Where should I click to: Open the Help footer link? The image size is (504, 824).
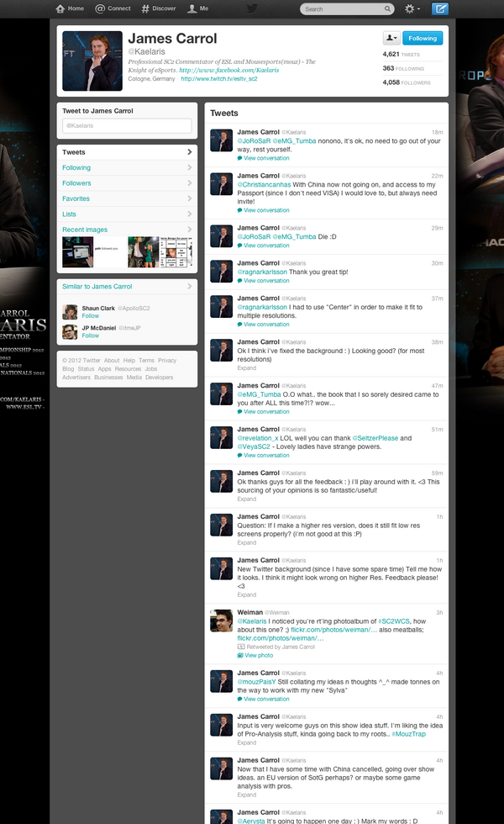coord(129,361)
